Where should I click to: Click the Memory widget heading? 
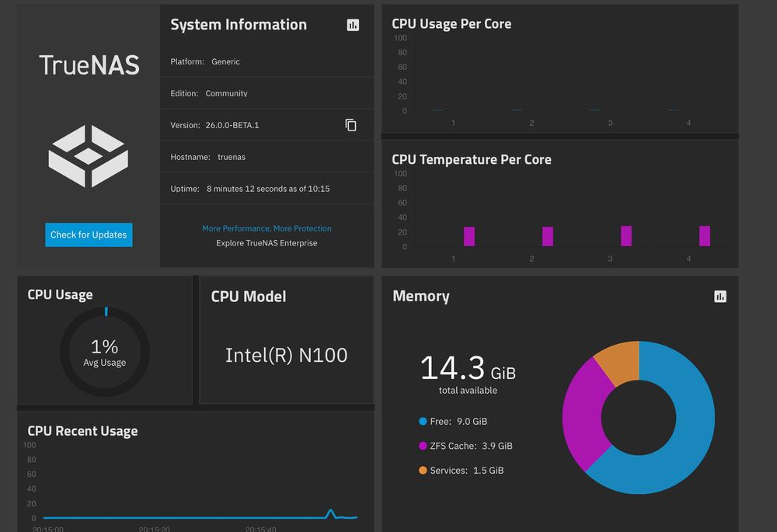coord(420,296)
